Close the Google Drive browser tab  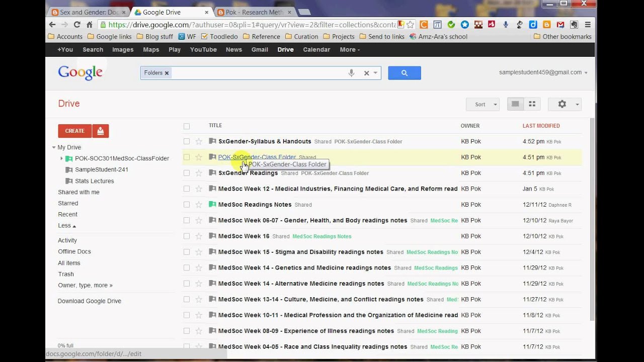pos(207,12)
